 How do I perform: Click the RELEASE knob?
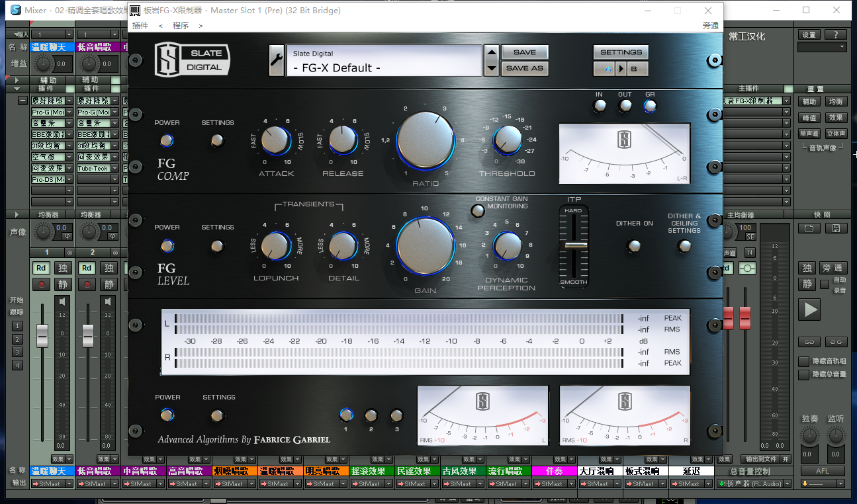[x=342, y=140]
